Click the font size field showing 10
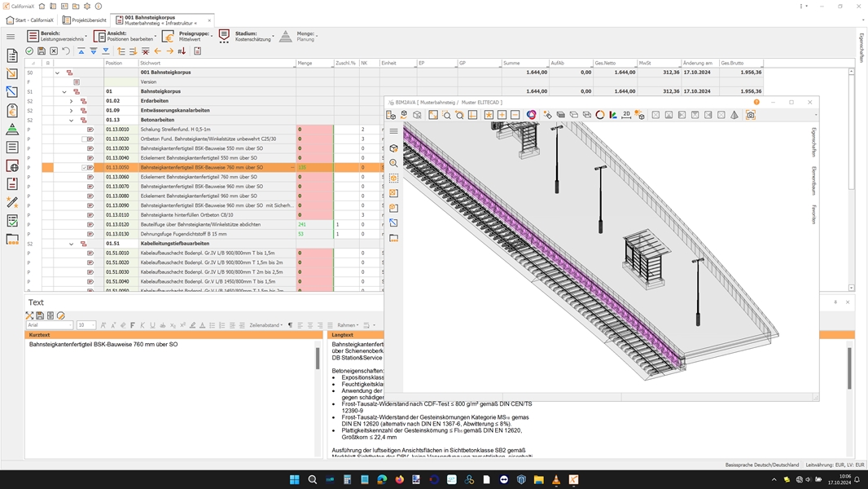The height and width of the screenshot is (489, 868). pos(85,325)
